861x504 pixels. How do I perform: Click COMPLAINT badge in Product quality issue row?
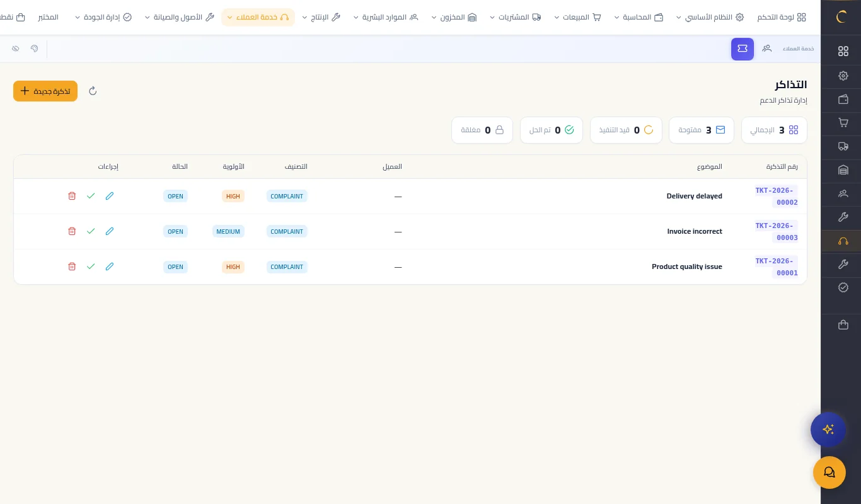[287, 266]
